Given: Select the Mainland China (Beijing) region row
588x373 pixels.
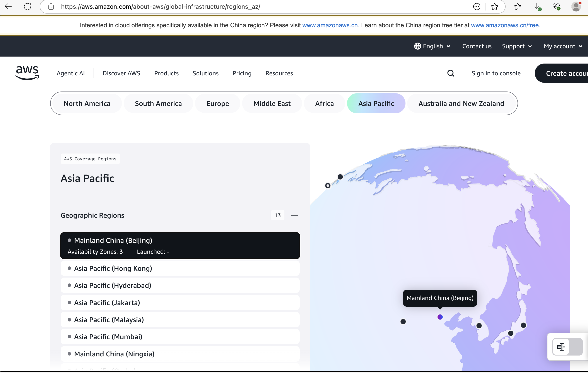Looking at the screenshot, I should coord(180,245).
